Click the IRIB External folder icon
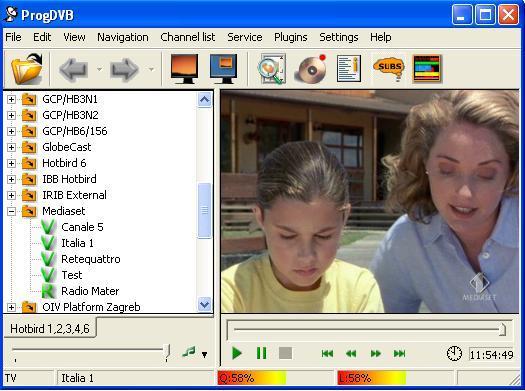Screen dimensions: 525x391 point(29,195)
